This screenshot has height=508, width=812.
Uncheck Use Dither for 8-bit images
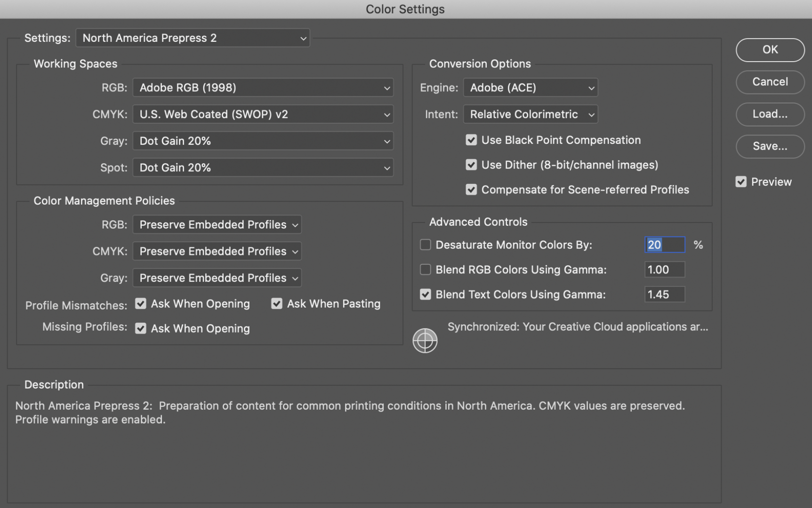471,165
